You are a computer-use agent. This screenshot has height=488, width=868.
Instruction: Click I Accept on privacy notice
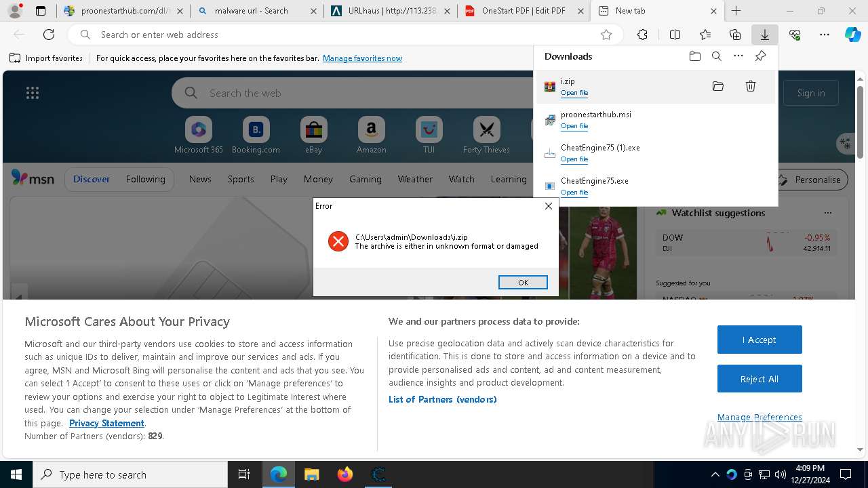pyautogui.click(x=759, y=340)
